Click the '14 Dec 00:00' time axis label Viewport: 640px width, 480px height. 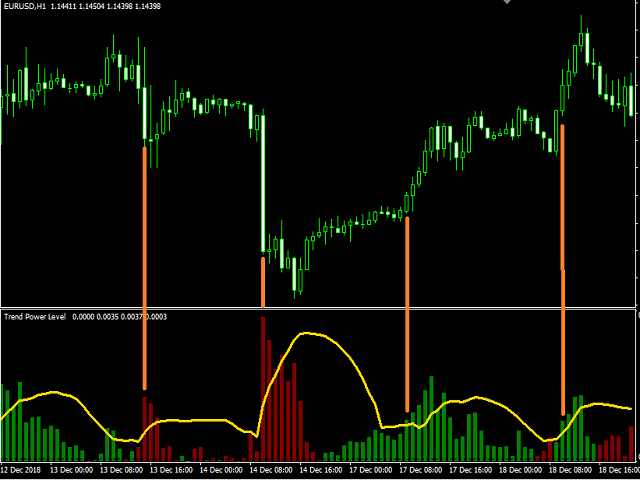(x=221, y=470)
